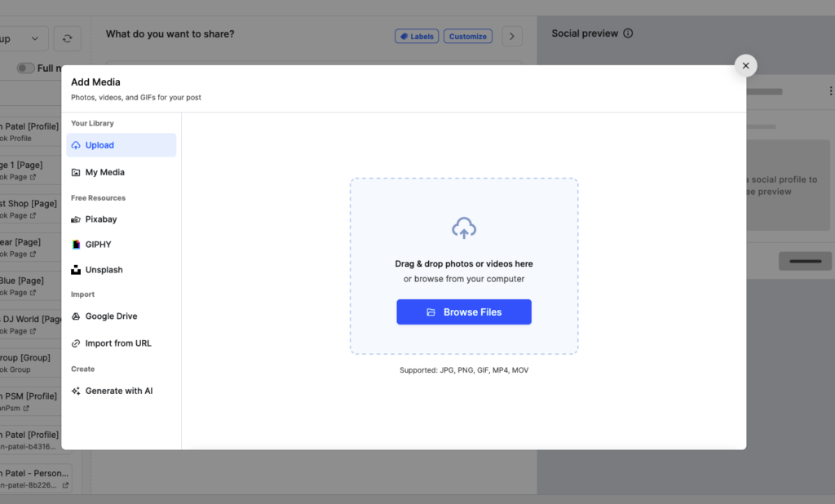Image resolution: width=835 pixels, height=504 pixels.
Task: Click the dark button in preview panel
Action: 805,261
